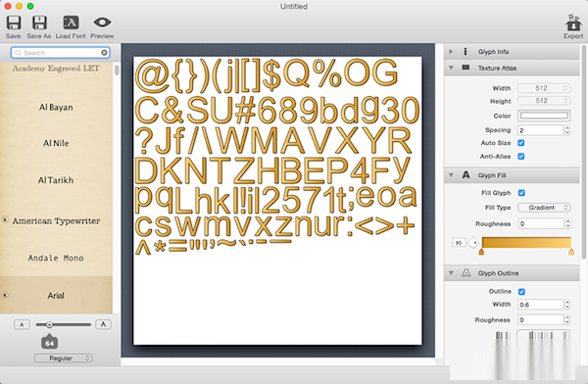Click the Save As toolbar icon

click(x=39, y=23)
